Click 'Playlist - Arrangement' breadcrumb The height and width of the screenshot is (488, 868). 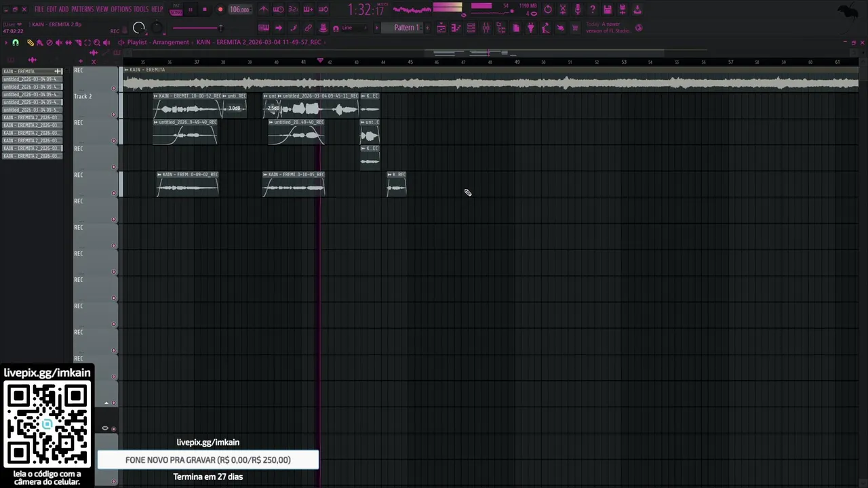[158, 42]
